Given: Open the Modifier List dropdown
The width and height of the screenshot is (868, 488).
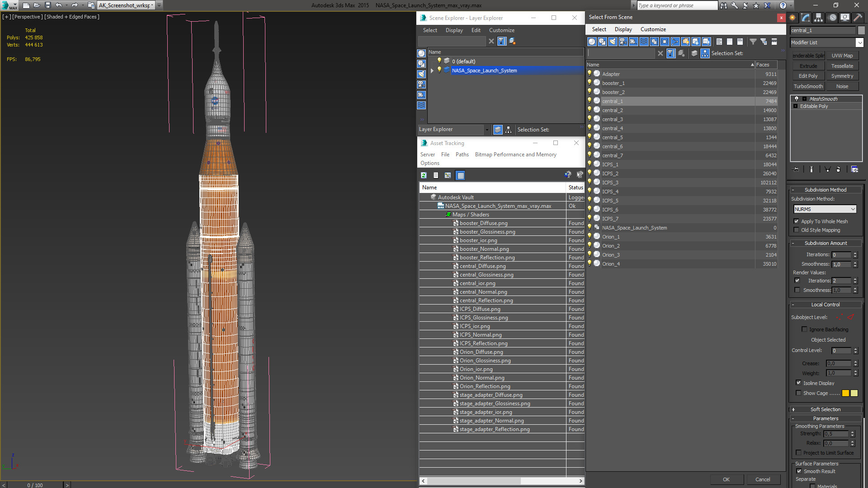Looking at the screenshot, I should point(859,42).
